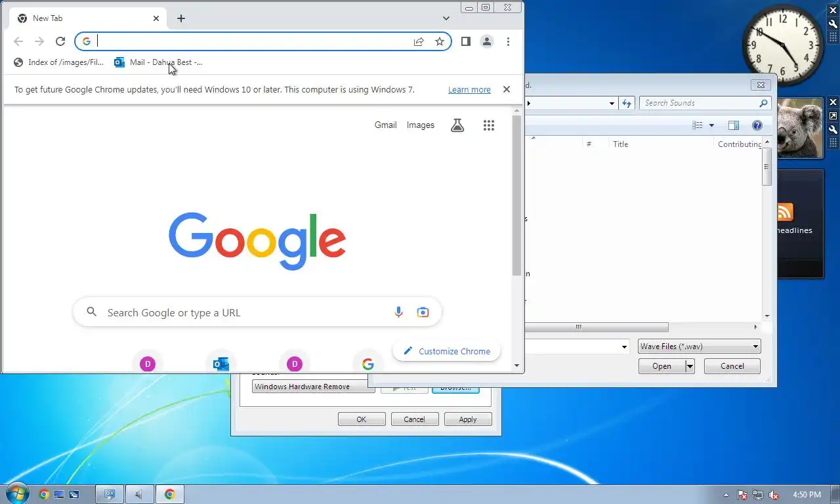Start voice search with the microphone icon
The image size is (840, 504).
[398, 312]
